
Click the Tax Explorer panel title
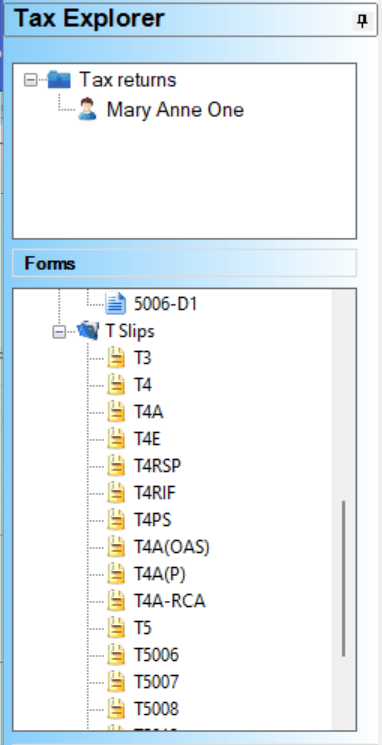(89, 19)
